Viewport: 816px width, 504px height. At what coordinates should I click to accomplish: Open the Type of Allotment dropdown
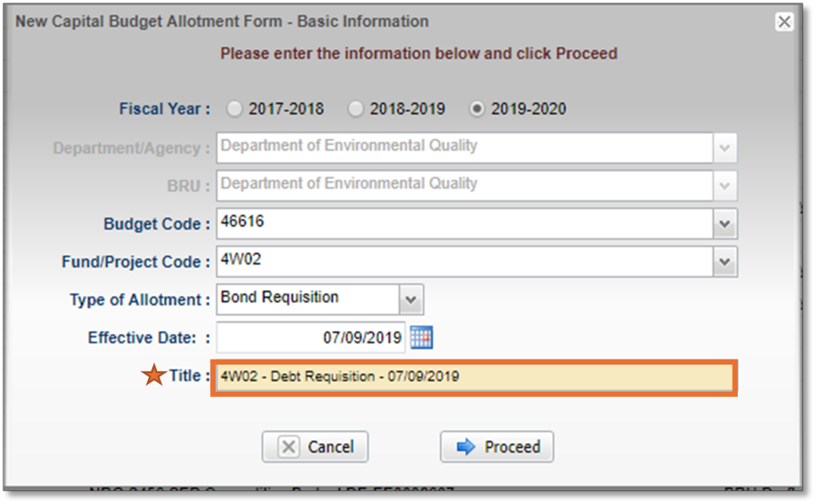[x=411, y=299]
